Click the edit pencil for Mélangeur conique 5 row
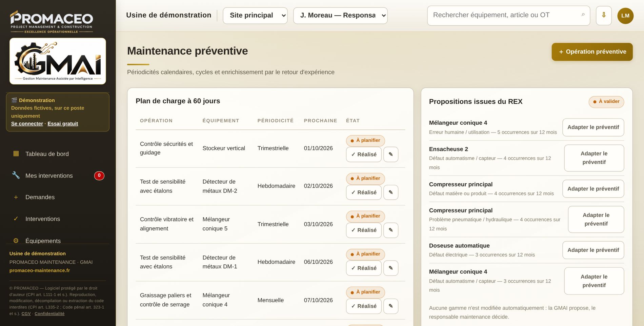 pyautogui.click(x=391, y=230)
